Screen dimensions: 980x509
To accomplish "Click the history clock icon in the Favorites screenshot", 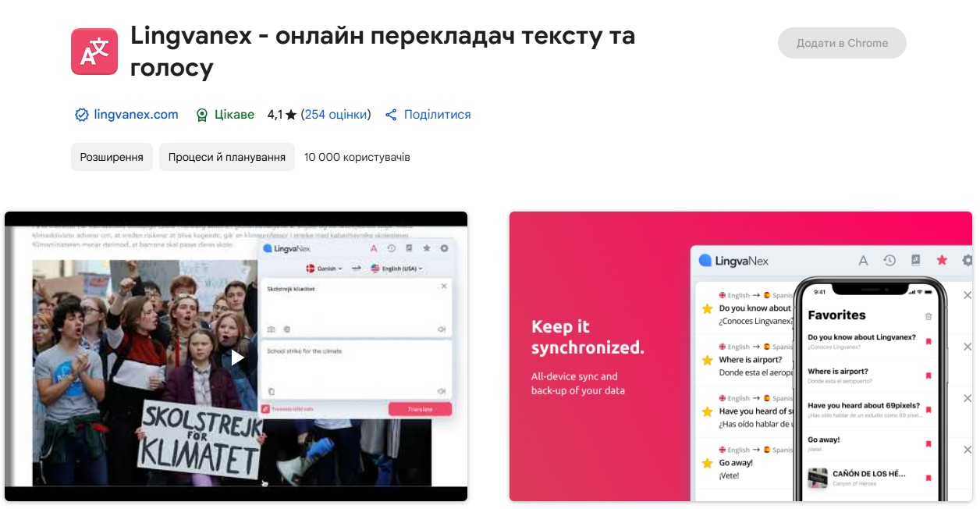I will click(889, 261).
